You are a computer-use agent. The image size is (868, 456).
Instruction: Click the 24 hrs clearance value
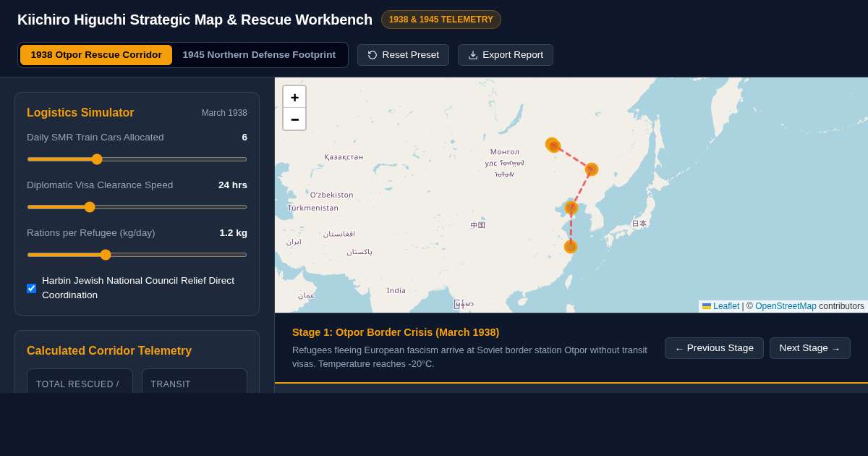[x=233, y=185]
